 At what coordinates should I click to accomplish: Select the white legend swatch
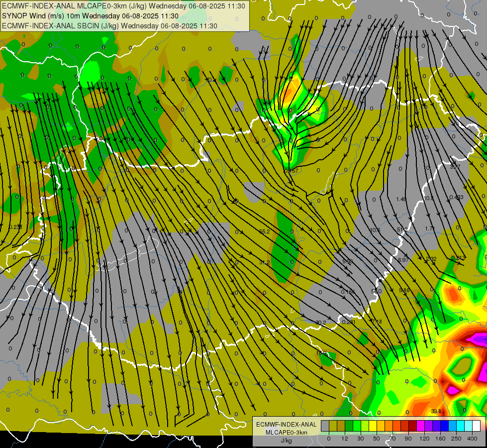[x=476, y=426]
